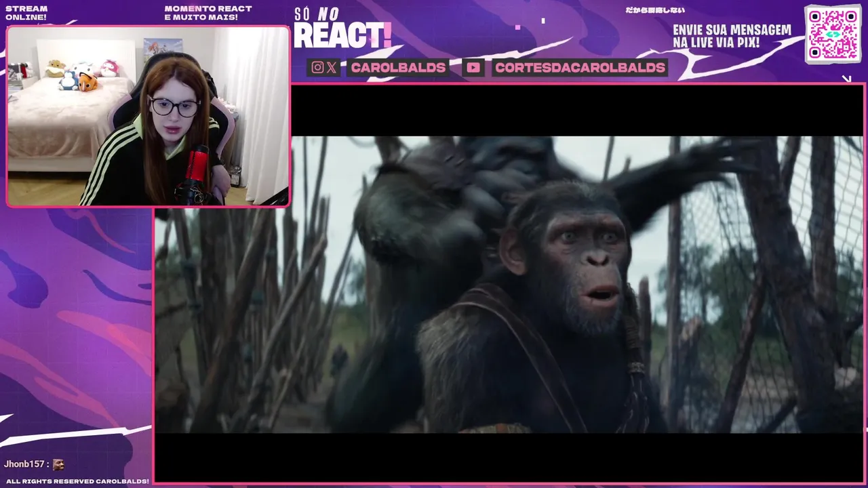The height and width of the screenshot is (488, 868).
Task: Click the SÓ NO REACT! logo
Action: pyautogui.click(x=342, y=28)
